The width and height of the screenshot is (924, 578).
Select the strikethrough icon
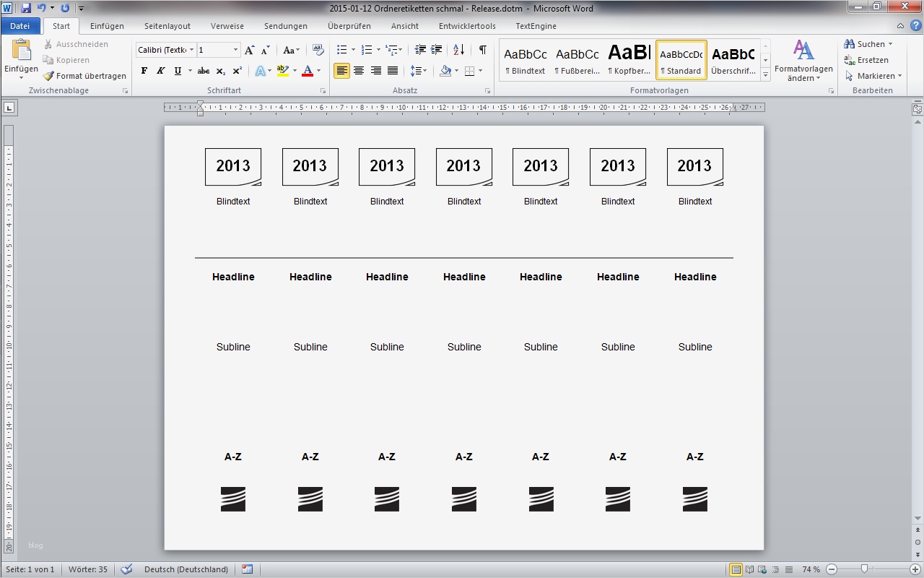click(203, 71)
